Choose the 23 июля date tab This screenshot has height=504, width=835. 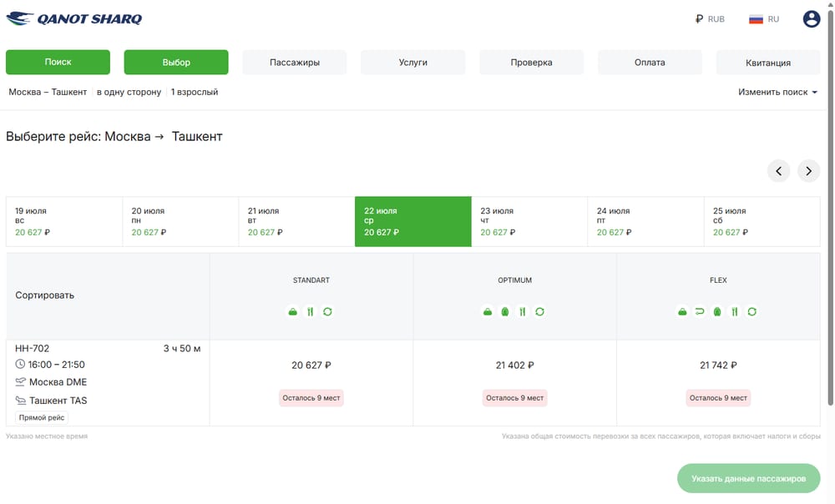coord(529,221)
